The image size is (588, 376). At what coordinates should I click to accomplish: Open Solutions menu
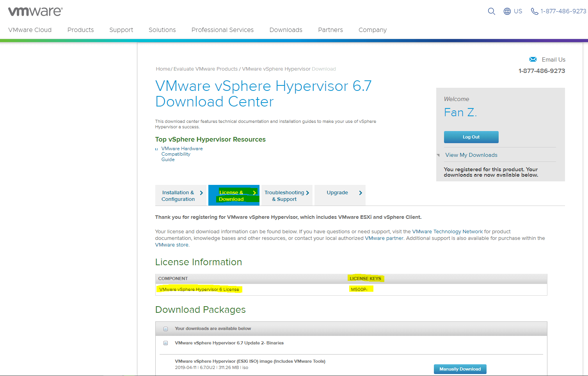point(162,30)
